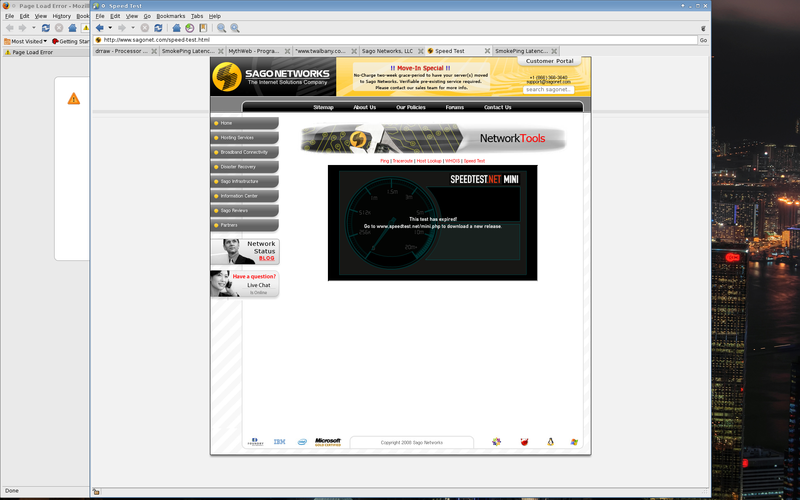Click the Windows flag icon in the footer

574,442
